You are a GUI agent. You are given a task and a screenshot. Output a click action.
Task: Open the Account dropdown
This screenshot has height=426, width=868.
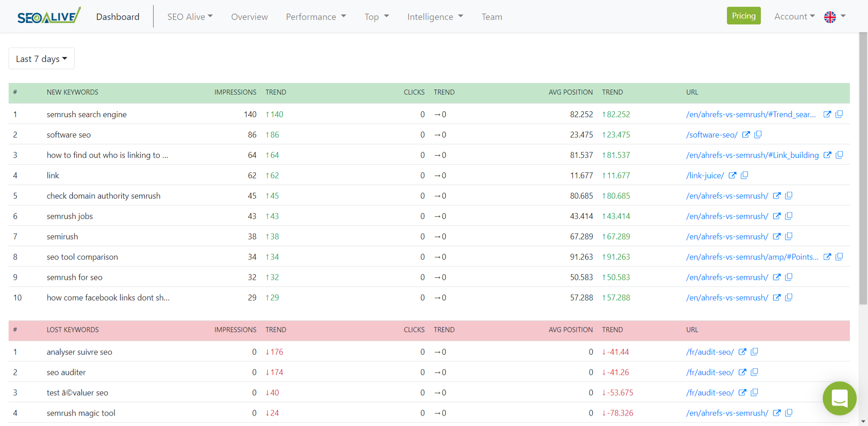pos(794,16)
